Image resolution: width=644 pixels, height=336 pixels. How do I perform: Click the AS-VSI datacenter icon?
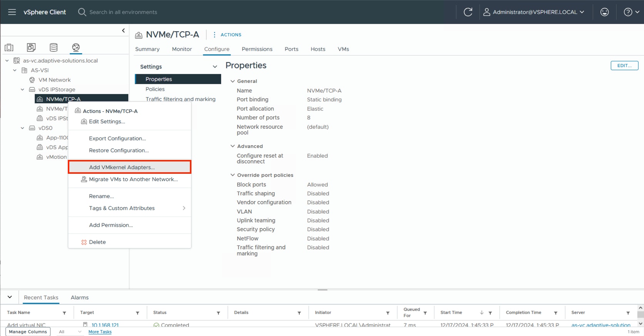tap(25, 70)
